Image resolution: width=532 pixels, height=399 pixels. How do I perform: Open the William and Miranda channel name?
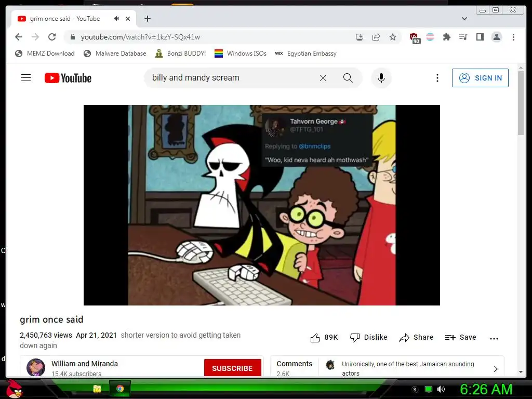pyautogui.click(x=85, y=364)
